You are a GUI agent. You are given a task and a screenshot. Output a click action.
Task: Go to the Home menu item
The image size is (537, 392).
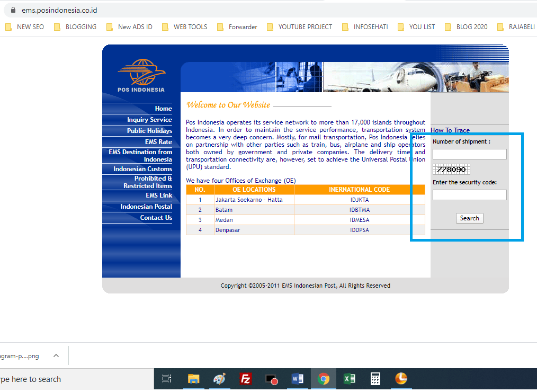(x=163, y=109)
